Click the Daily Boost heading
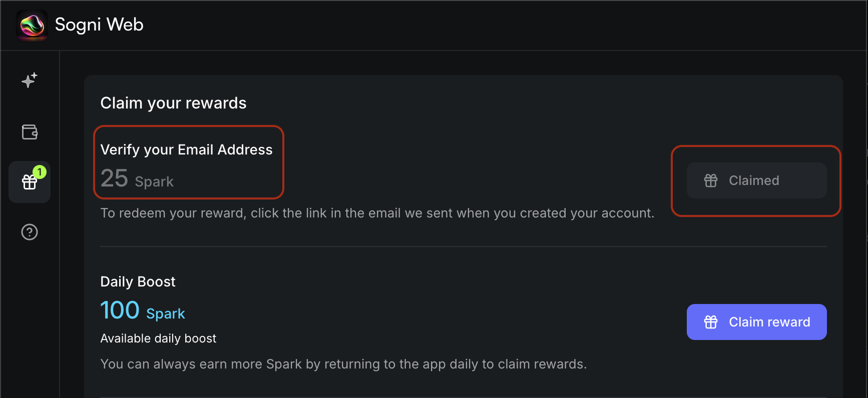This screenshot has height=398, width=868. click(x=138, y=281)
